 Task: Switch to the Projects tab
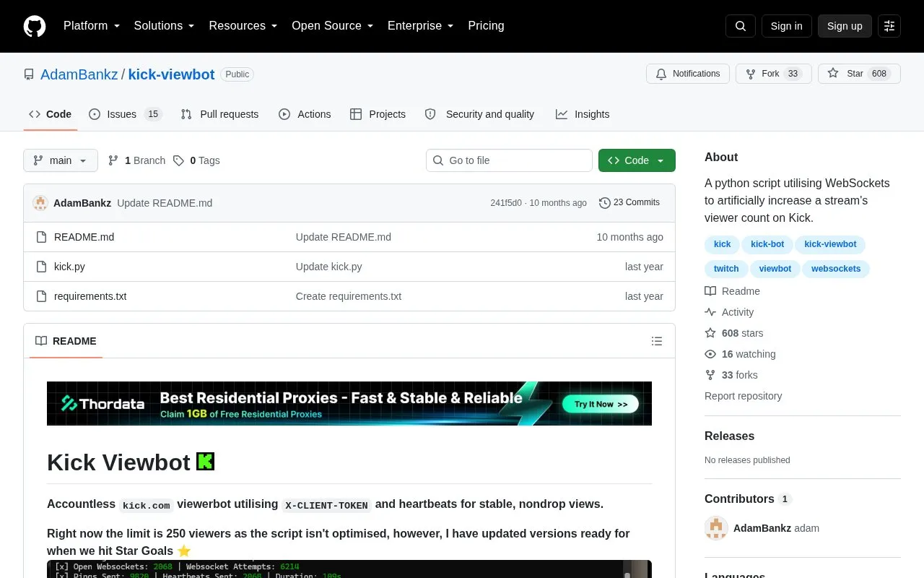click(378, 114)
